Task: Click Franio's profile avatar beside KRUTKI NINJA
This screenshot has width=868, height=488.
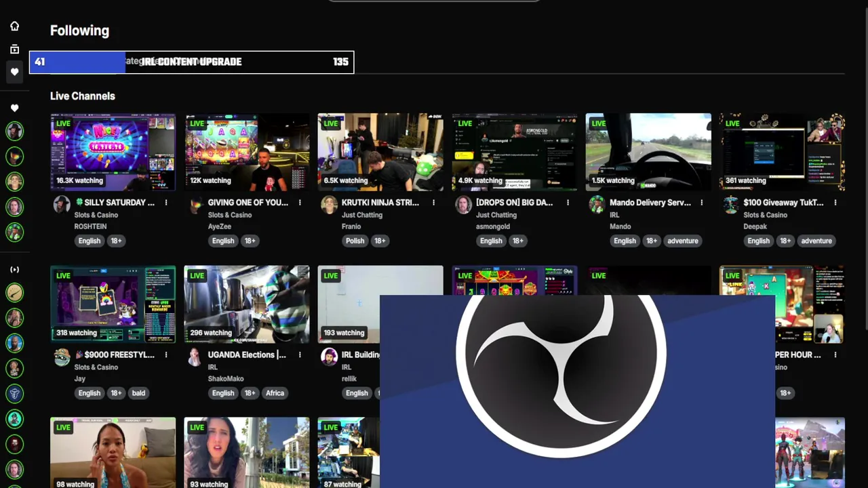Action: point(329,205)
